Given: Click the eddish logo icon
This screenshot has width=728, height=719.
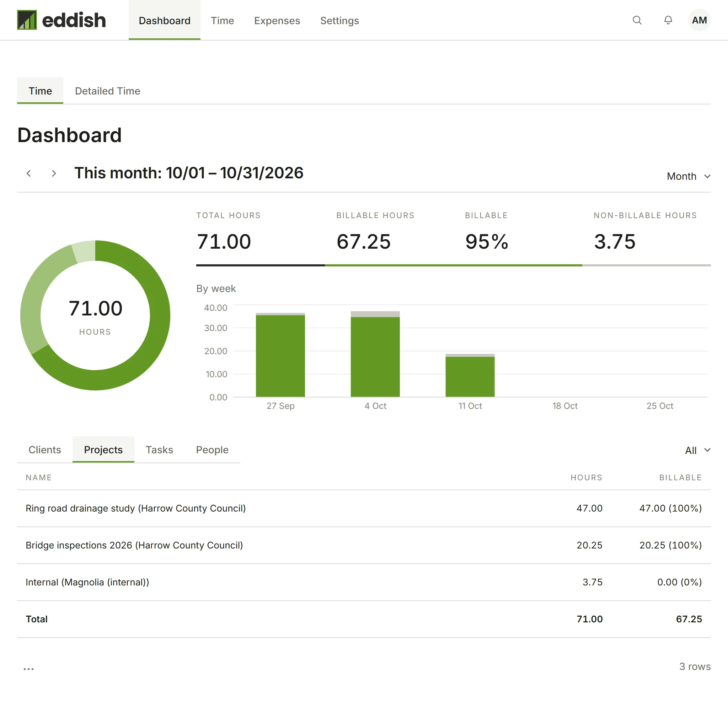Looking at the screenshot, I should (x=27, y=20).
